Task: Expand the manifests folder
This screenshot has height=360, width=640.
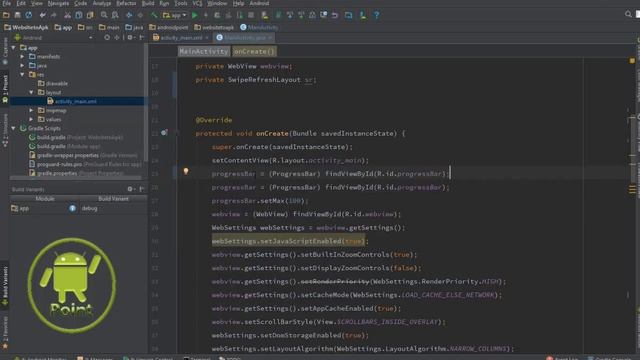Action: 22,57
